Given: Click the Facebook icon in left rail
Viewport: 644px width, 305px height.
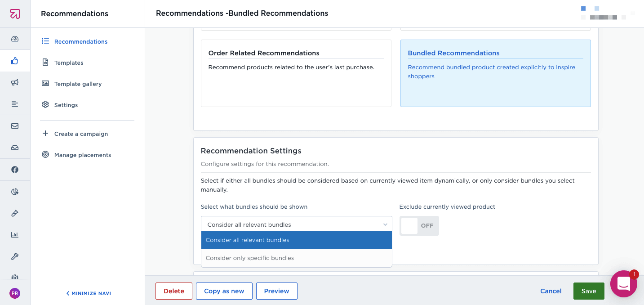Looking at the screenshot, I should tap(15, 170).
